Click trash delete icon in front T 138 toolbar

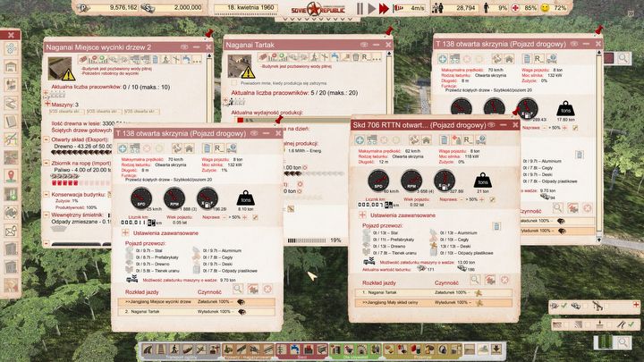click(x=207, y=148)
